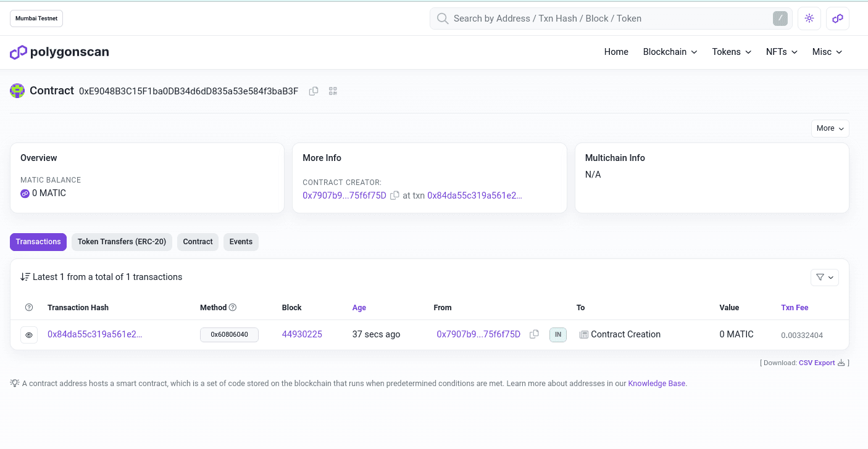This screenshot has width=868, height=449.
Task: Open the Polygon network selector icon
Action: 838,19
